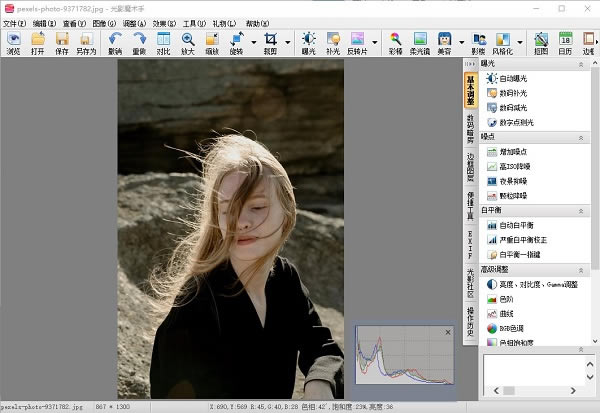Open the dropdown arrow beside 反转片

pyautogui.click(x=375, y=42)
